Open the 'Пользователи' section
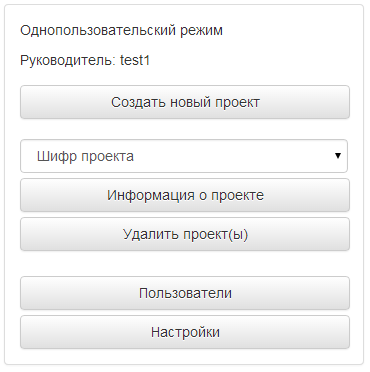The height and width of the screenshot is (372, 370). coord(185,293)
